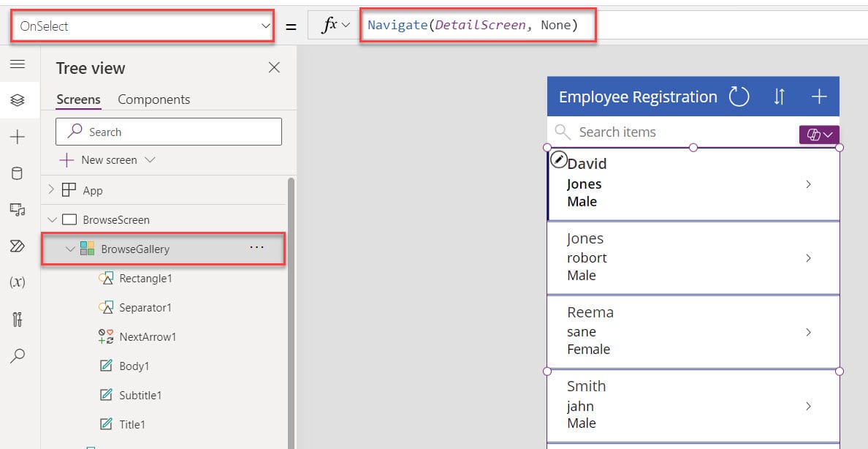Open the Data cylinder icon
This screenshot has height=449, width=868.
pyautogui.click(x=18, y=173)
